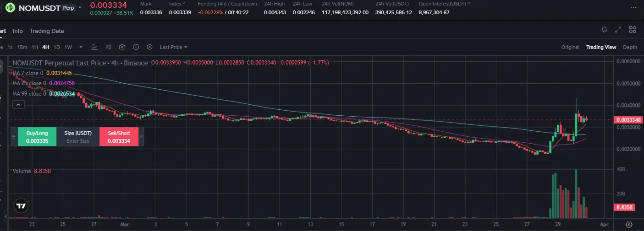This screenshot has width=644, height=231.
Task: Click the TradingView logo badge
Action: tap(21, 206)
